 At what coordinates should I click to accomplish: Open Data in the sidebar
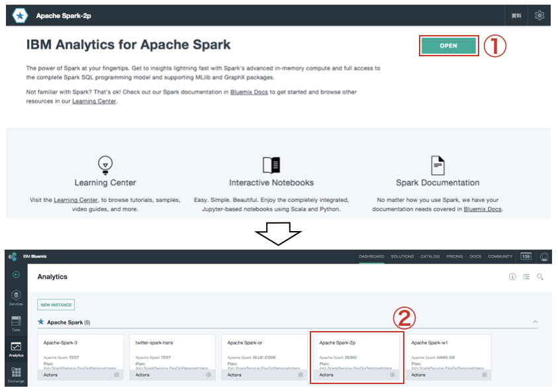click(x=16, y=323)
